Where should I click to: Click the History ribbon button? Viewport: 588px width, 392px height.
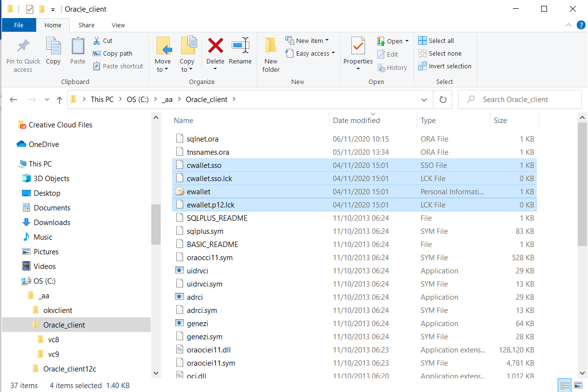tap(392, 68)
